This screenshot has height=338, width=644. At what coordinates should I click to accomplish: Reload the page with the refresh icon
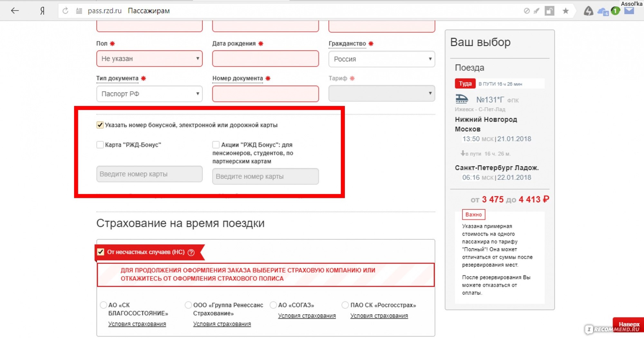(65, 11)
